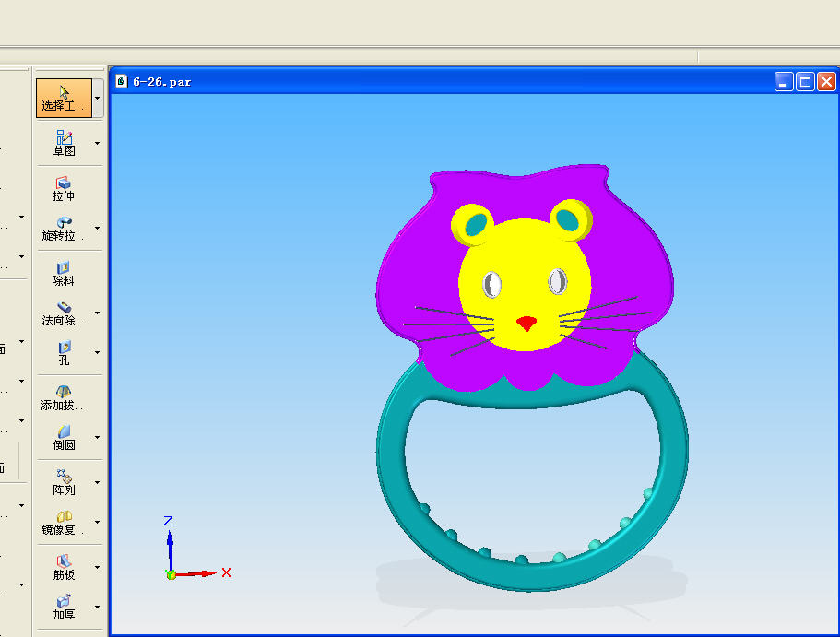Expand the 镜像复制 dropdown arrow
This screenshot has width=840, height=637.
97,523
